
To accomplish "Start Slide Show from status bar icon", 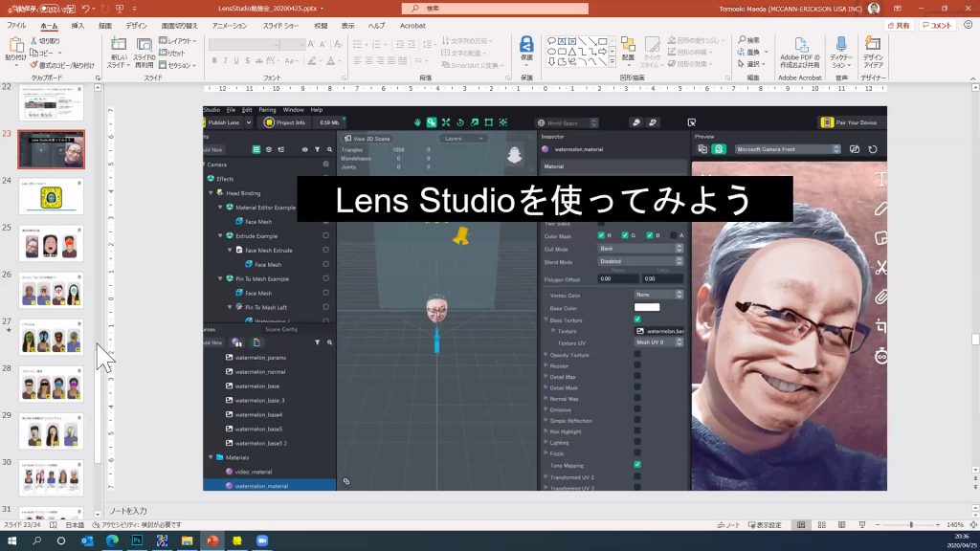I will 862,525.
